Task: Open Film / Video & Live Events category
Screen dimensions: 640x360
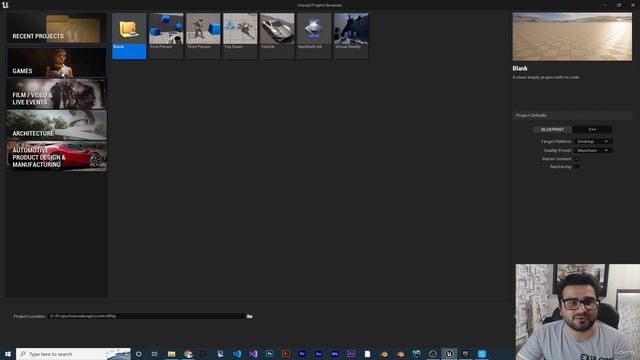Action: [56, 94]
